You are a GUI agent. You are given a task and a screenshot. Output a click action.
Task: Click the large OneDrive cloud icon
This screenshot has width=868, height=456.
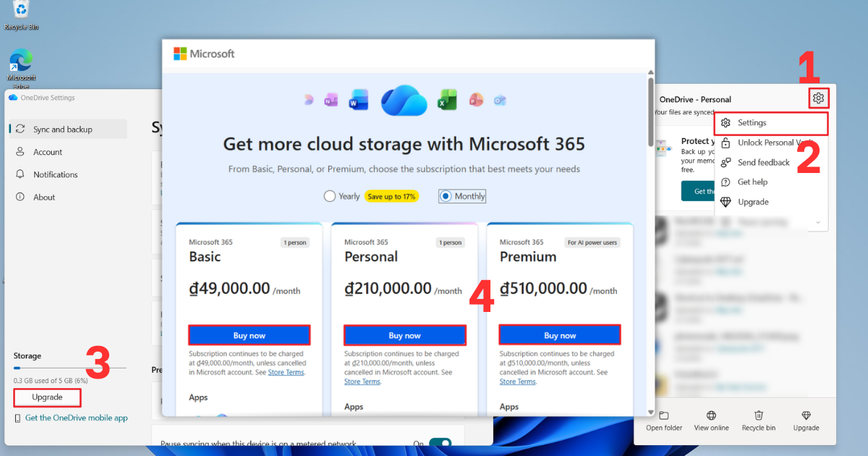[x=405, y=101]
